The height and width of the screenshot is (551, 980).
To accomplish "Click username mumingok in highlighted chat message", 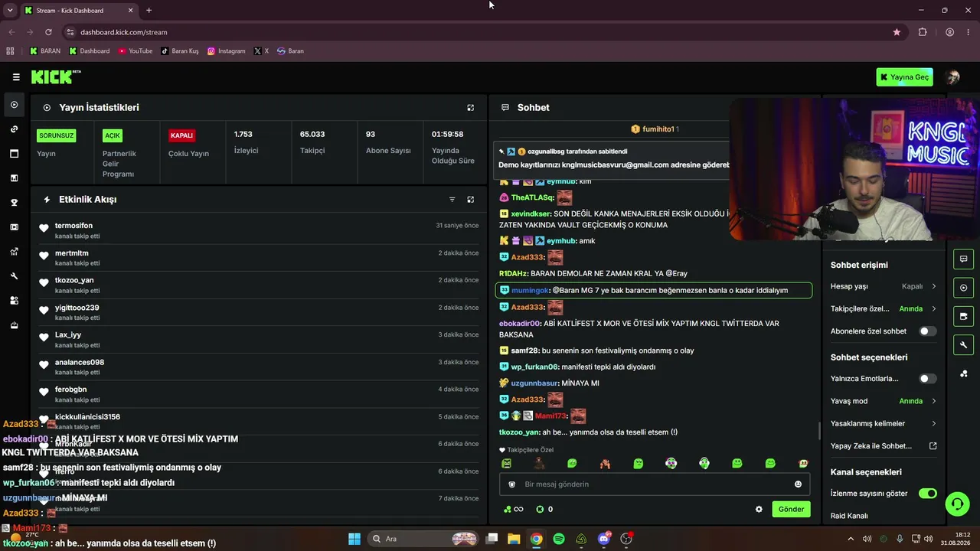I will pos(530,291).
